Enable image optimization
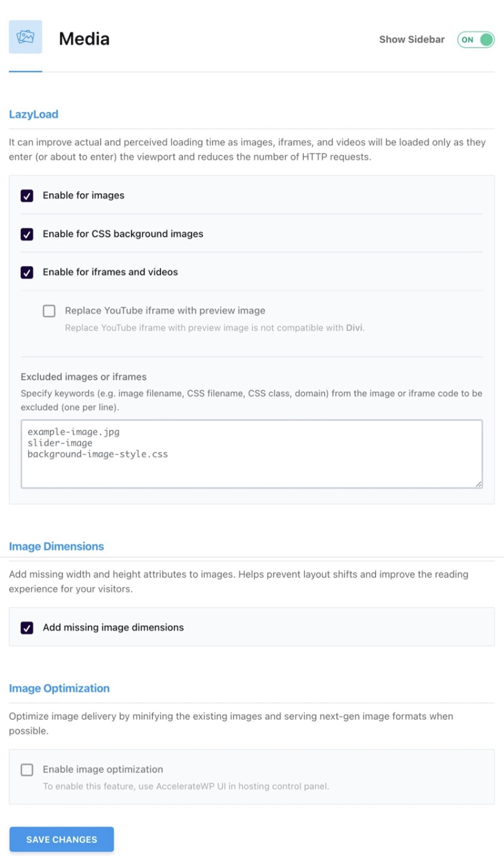 click(26, 770)
